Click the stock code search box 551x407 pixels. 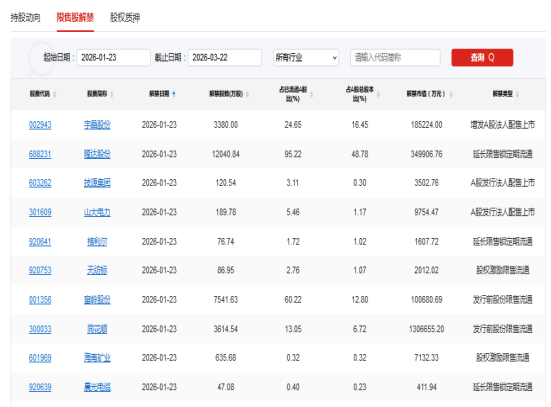[395, 58]
